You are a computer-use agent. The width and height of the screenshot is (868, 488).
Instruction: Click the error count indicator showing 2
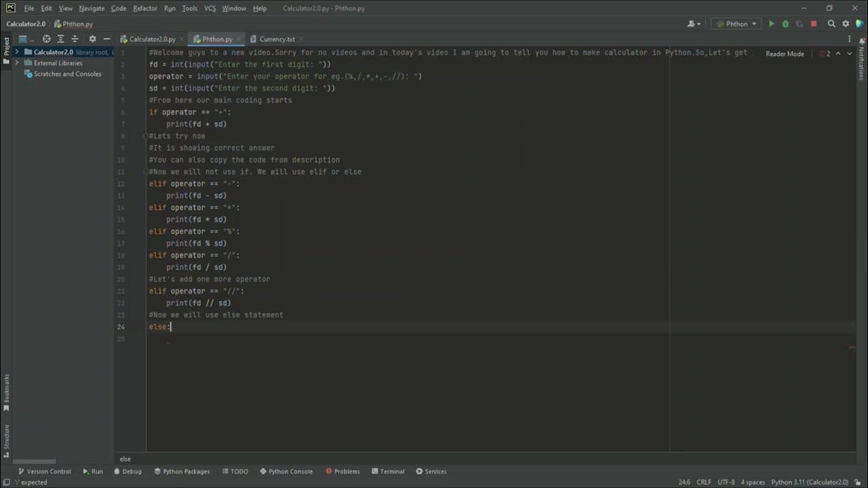[x=825, y=54]
